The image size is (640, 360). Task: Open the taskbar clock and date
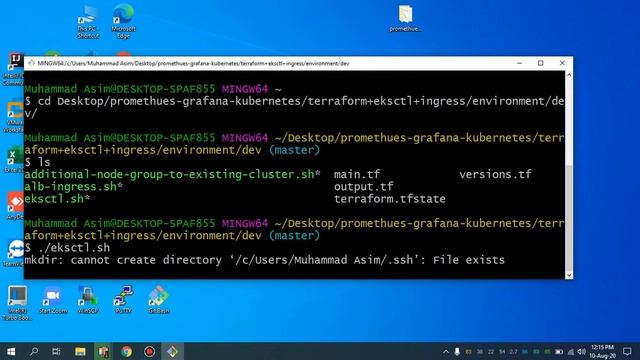pyautogui.click(x=602, y=351)
